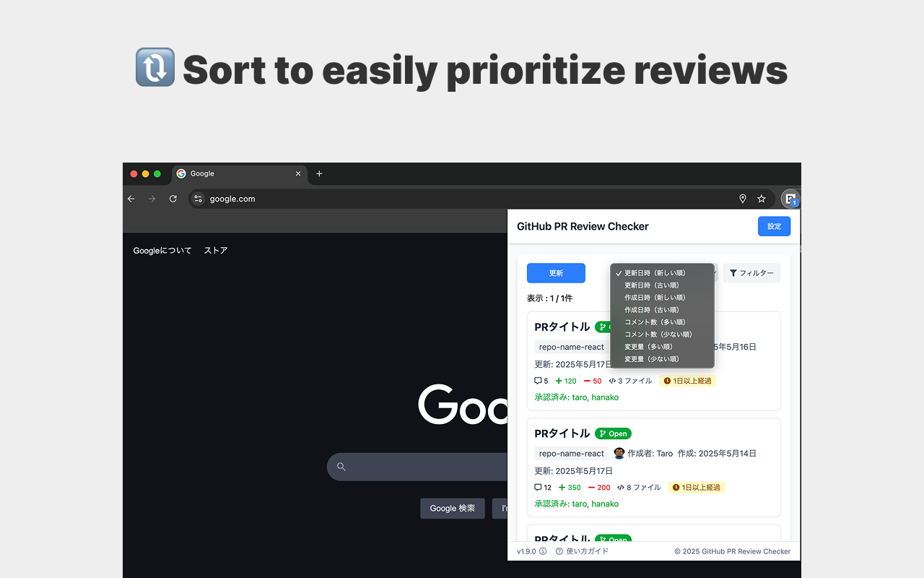Click the sort dropdown chevron arrow

tap(716, 273)
